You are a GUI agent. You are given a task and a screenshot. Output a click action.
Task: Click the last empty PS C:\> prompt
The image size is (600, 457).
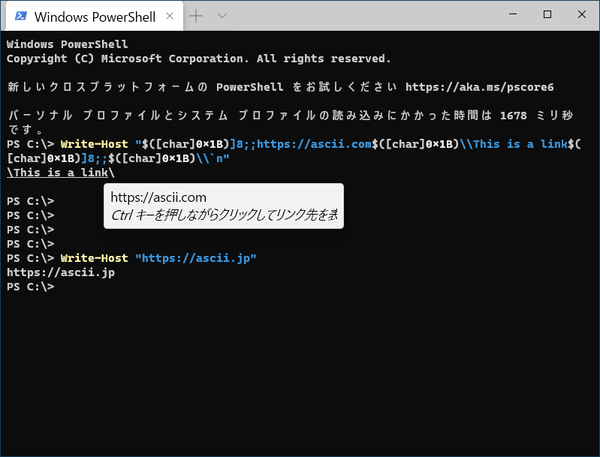(30, 287)
